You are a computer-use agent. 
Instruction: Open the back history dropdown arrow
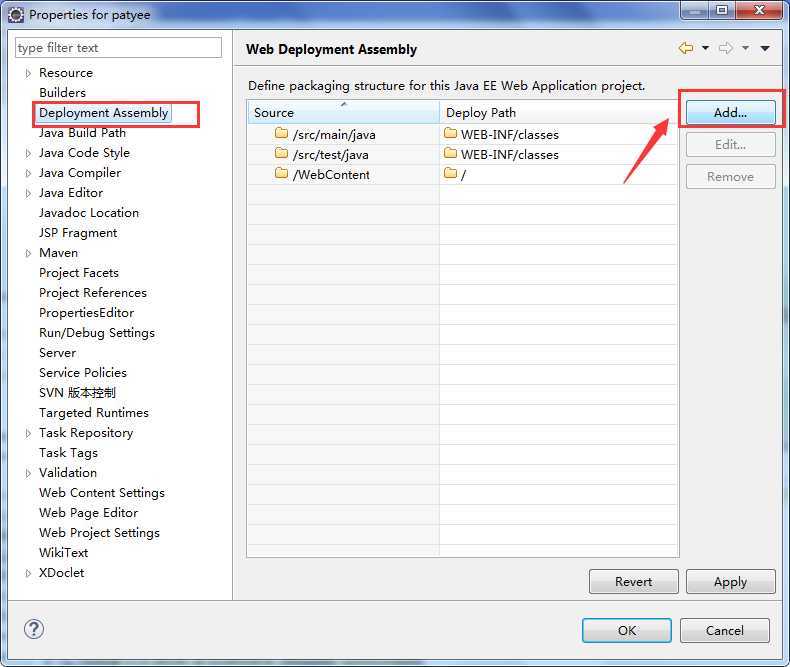[705, 48]
